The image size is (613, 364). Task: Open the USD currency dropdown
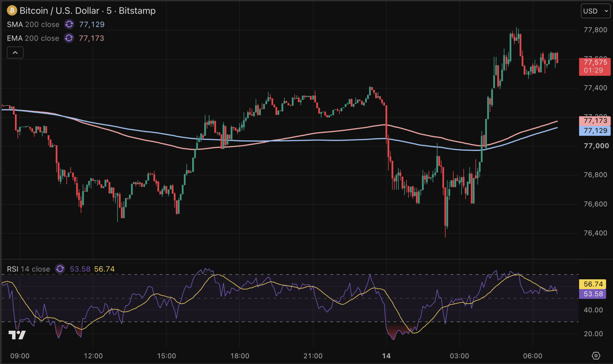[596, 11]
